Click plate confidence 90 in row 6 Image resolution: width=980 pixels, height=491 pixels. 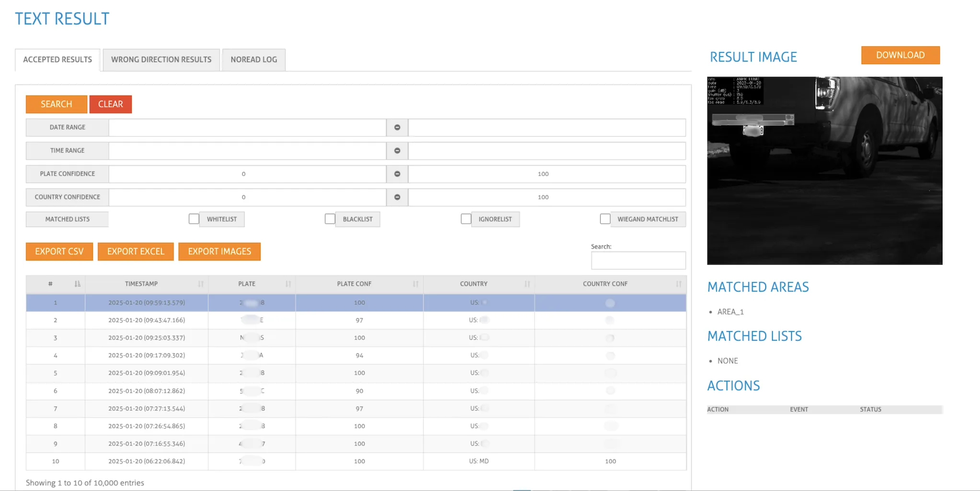click(359, 391)
